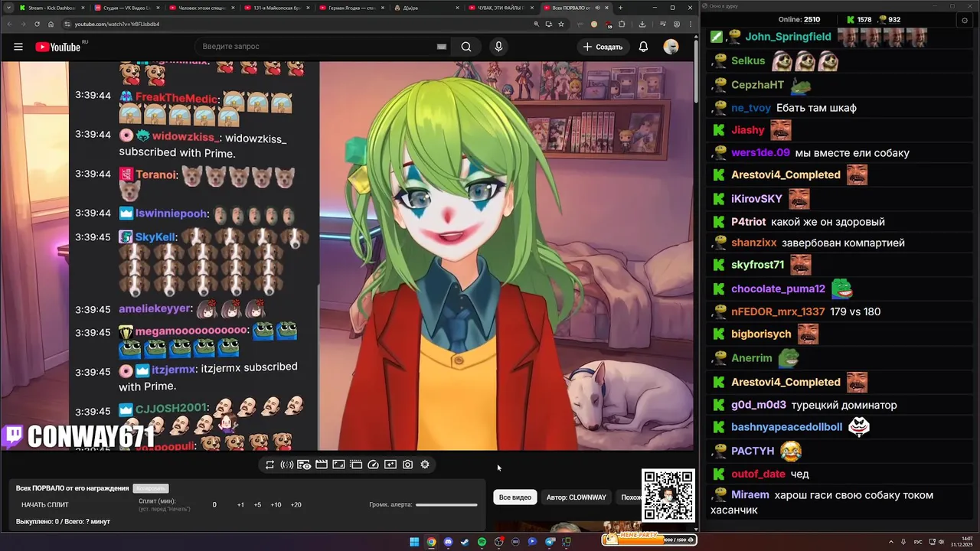
Task: Click НАЧАТЬ СПЛИТ button
Action: pos(45,505)
